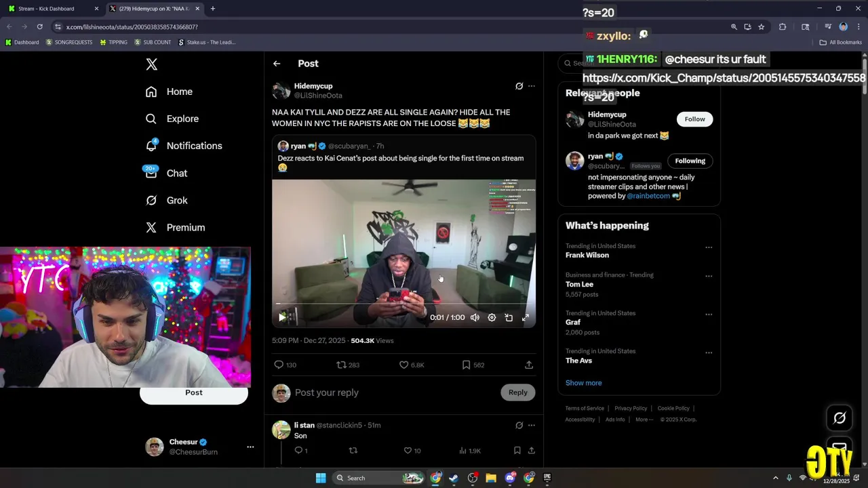Repost li stan comment
The height and width of the screenshot is (488, 868).
[x=353, y=451]
